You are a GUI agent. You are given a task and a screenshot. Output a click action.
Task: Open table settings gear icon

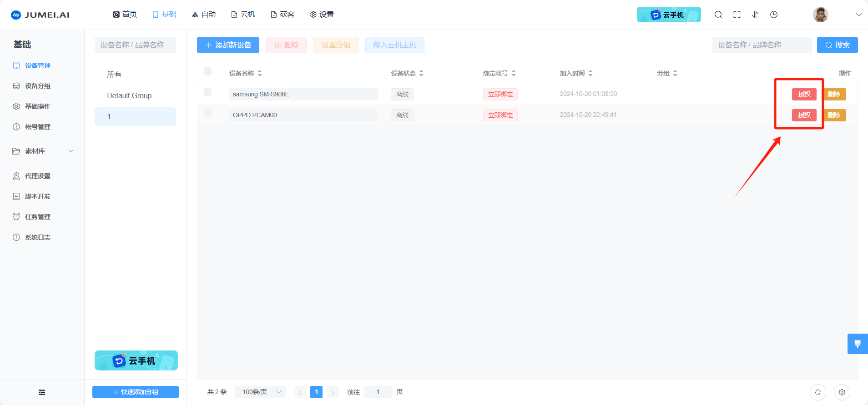click(842, 392)
